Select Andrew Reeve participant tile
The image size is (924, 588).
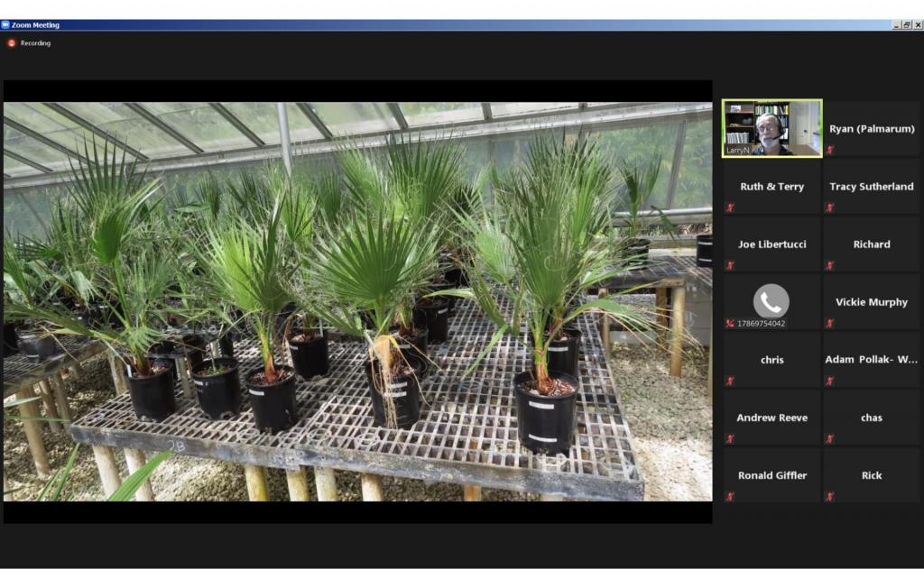(772, 418)
